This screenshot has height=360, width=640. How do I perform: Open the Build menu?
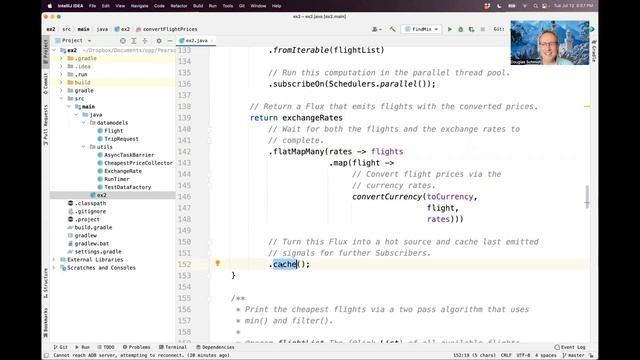[198, 6]
